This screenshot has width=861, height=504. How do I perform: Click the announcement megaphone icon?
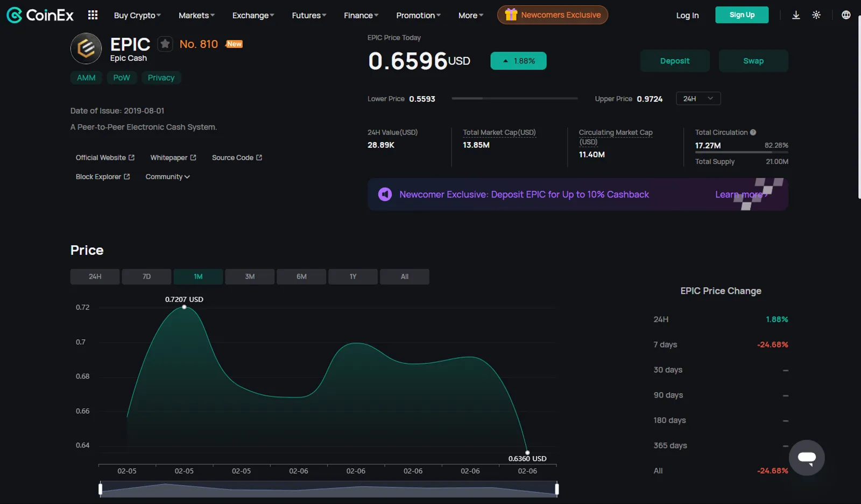click(385, 194)
